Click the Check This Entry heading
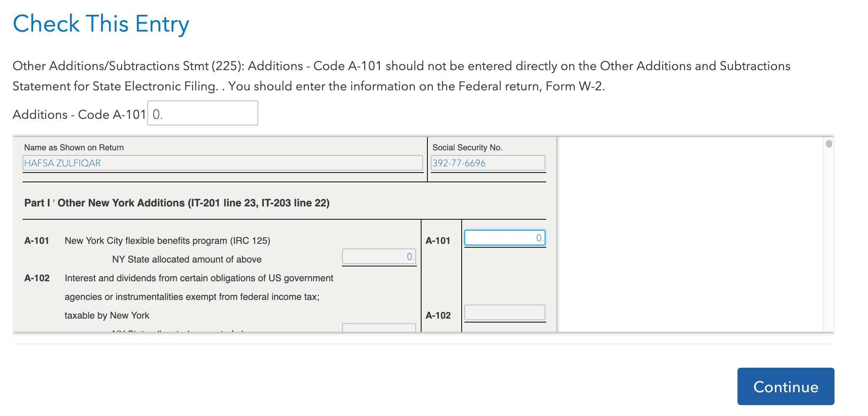The height and width of the screenshot is (416, 868). point(101,24)
